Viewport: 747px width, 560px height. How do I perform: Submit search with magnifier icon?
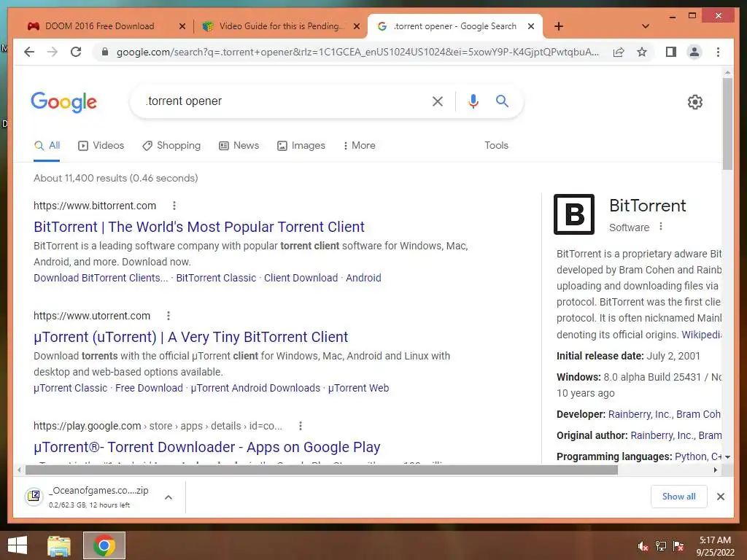(502, 101)
